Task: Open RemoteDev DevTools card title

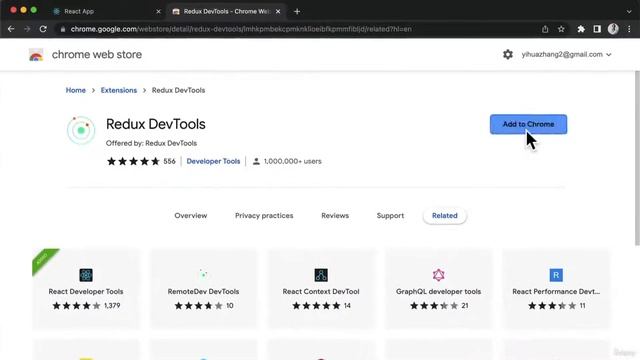Action: click(203, 291)
